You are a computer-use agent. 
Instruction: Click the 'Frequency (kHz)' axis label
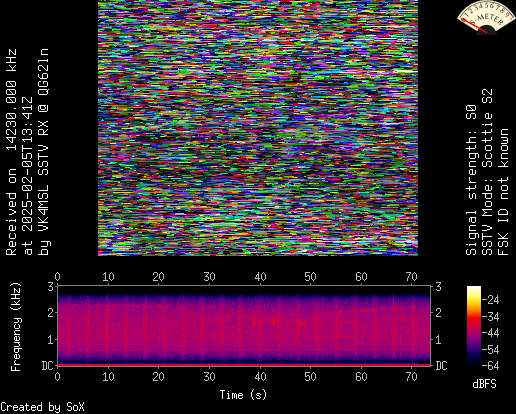15,327
